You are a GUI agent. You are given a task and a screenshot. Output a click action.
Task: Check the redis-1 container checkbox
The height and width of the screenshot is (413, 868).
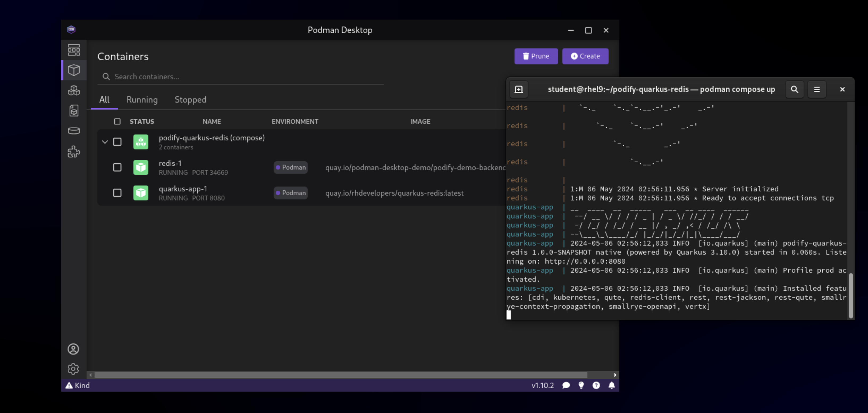click(117, 167)
